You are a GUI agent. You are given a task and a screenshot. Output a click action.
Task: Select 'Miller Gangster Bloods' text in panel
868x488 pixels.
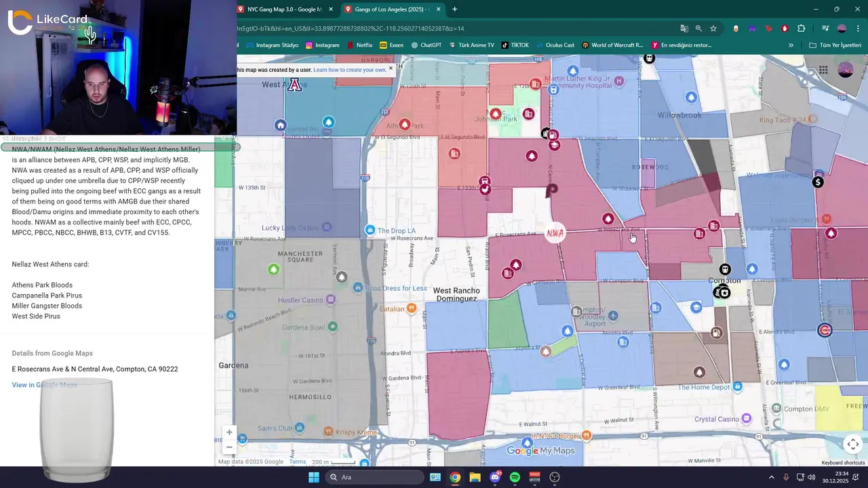click(x=47, y=306)
